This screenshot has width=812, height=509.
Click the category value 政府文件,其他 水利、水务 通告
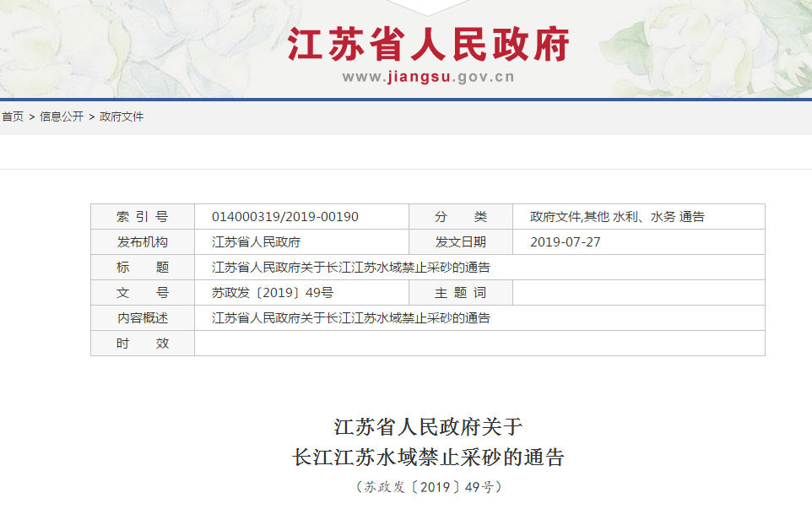click(617, 217)
